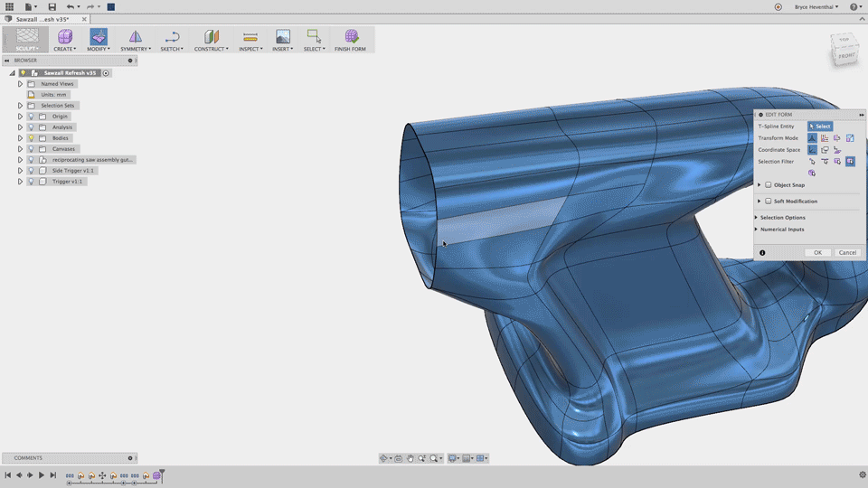Open the data panel grid icon

click(9, 6)
